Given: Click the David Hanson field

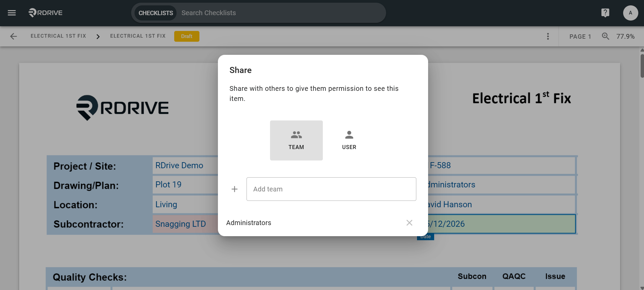Looking at the screenshot, I should pos(501,204).
